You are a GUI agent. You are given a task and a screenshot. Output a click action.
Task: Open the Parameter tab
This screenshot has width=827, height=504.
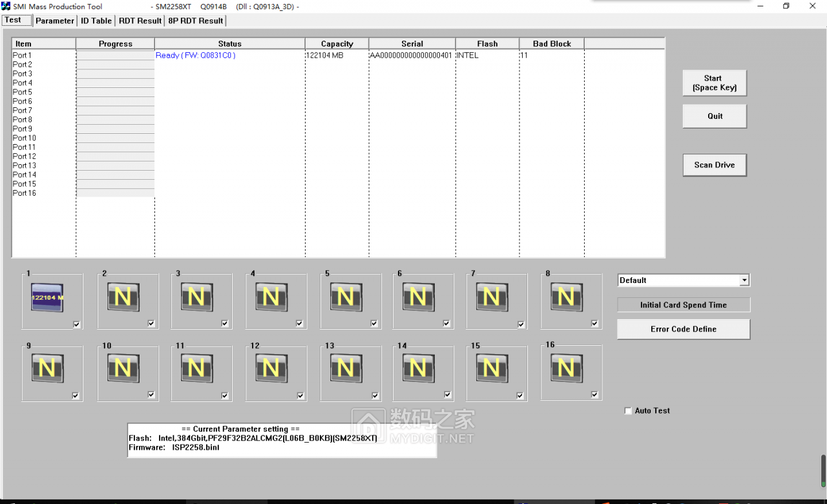point(55,21)
